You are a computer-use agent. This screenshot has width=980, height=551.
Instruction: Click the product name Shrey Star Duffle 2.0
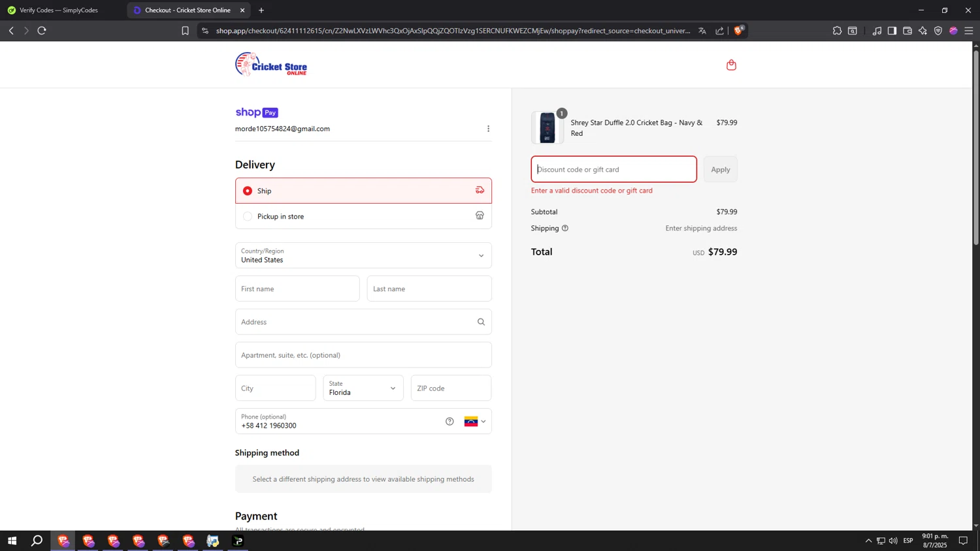[636, 127]
